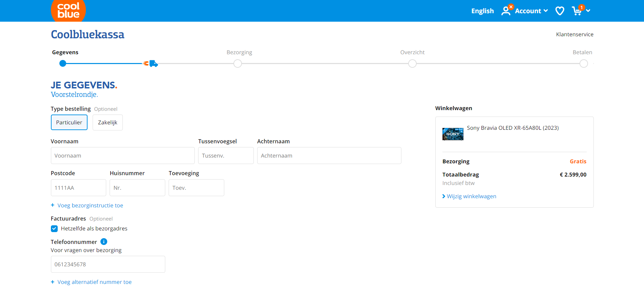The image size is (644, 289).
Task: Expand the Account dropdown menu
Action: [531, 11]
